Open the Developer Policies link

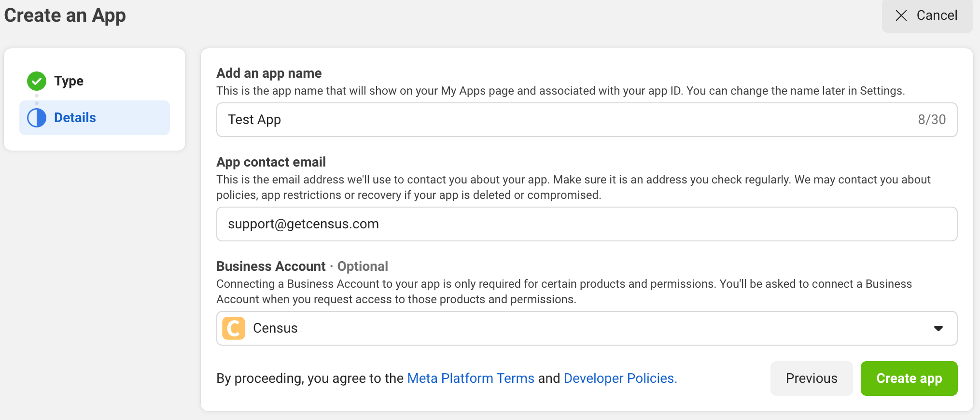pos(620,378)
